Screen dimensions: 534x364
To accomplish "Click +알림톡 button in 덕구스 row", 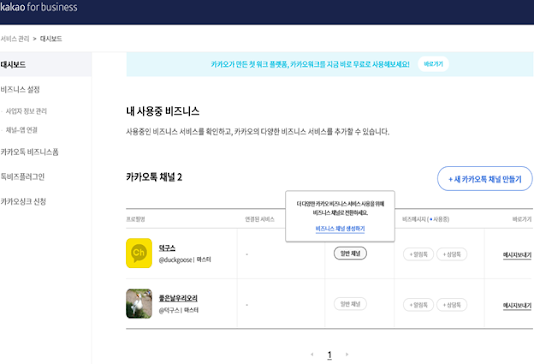I will [418, 254].
